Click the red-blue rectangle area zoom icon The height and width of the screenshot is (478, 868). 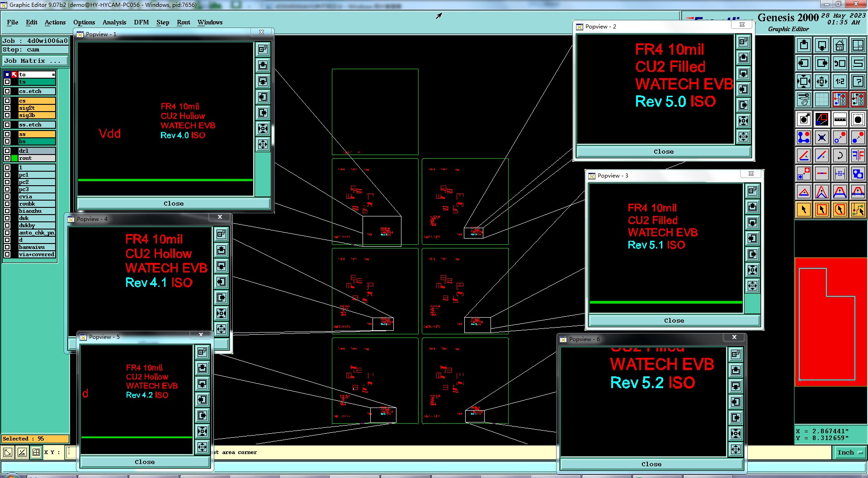(821, 119)
